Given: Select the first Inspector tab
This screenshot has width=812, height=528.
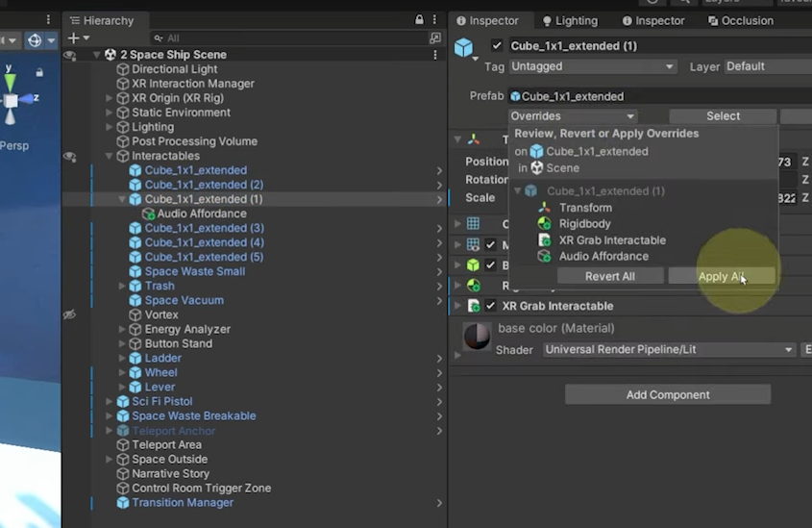Looking at the screenshot, I should 487,21.
